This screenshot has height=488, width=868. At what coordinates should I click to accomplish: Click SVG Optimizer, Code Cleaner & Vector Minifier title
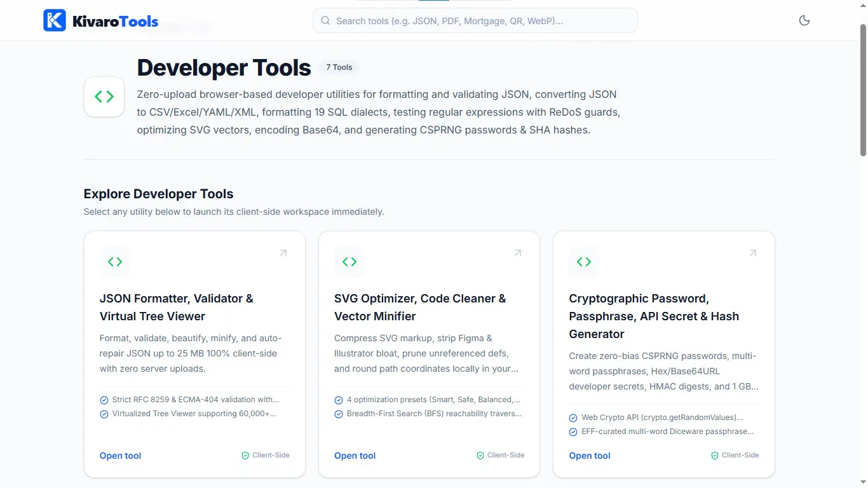420,308
